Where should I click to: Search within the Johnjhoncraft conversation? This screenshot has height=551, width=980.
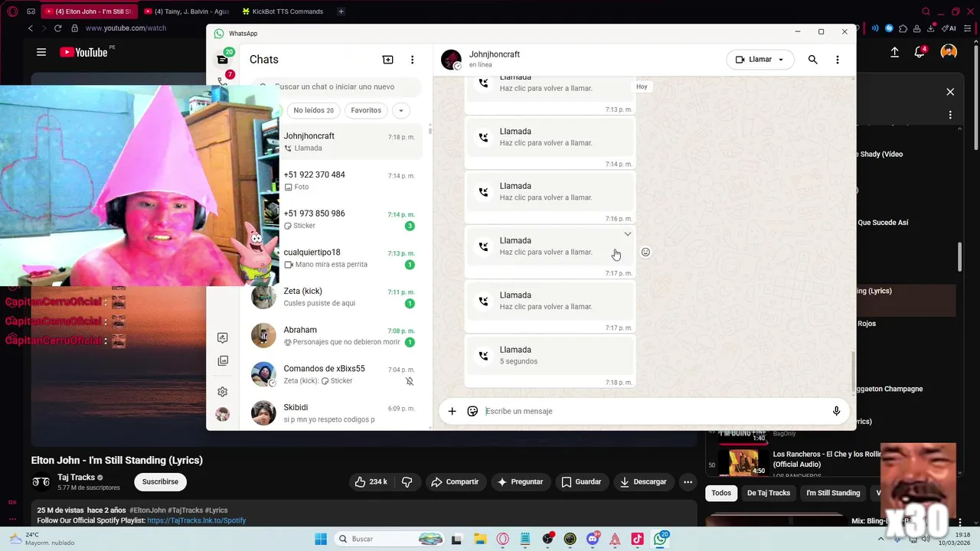click(813, 60)
